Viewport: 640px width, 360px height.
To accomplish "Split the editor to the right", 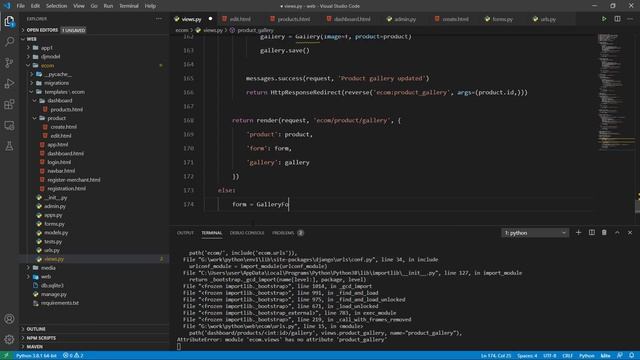I will [617, 19].
